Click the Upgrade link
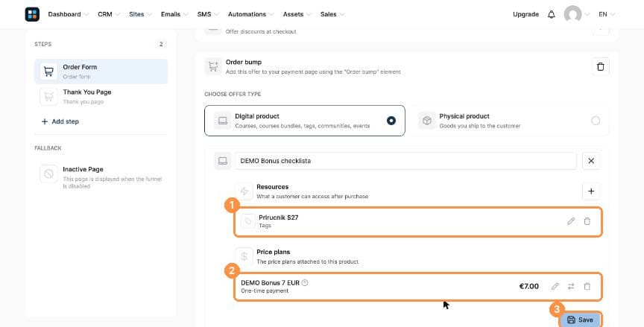This screenshot has height=327, width=644. pyautogui.click(x=525, y=14)
